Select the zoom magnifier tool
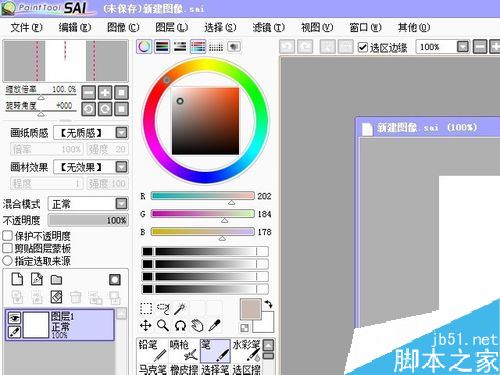 [163, 325]
